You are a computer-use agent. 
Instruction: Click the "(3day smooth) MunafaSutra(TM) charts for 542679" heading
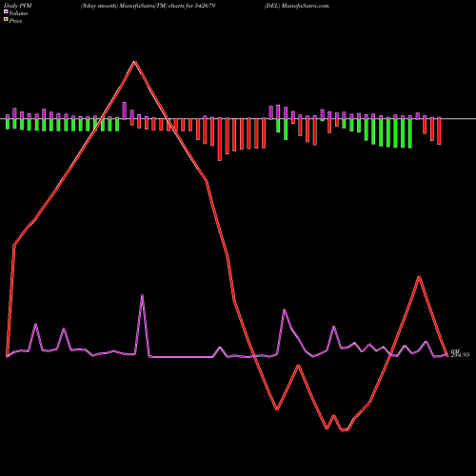148,6
